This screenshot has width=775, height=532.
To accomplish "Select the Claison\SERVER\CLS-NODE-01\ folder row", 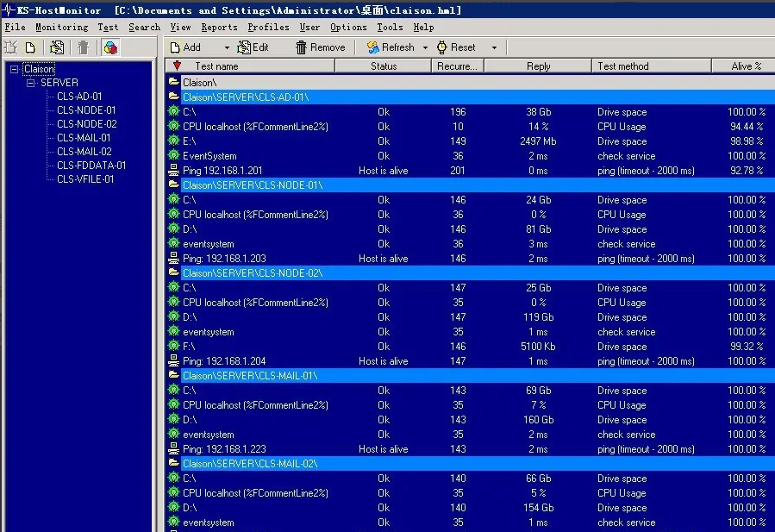I will pos(471,185).
